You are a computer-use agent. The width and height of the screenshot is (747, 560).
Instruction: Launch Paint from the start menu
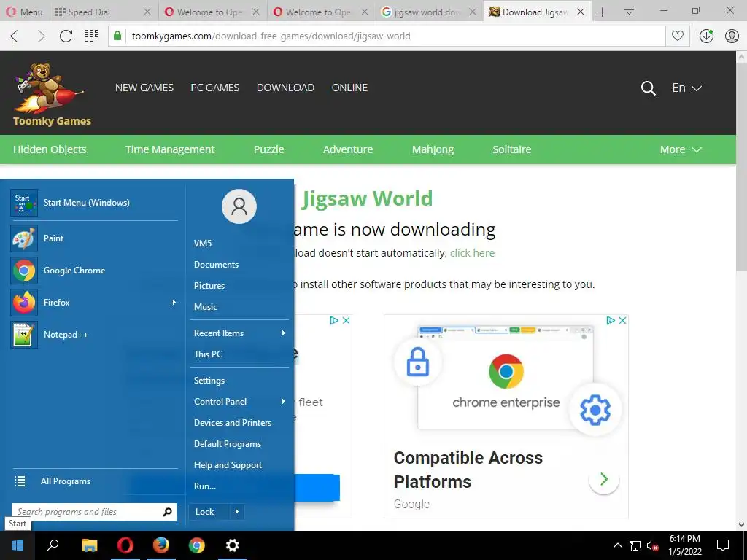point(94,238)
